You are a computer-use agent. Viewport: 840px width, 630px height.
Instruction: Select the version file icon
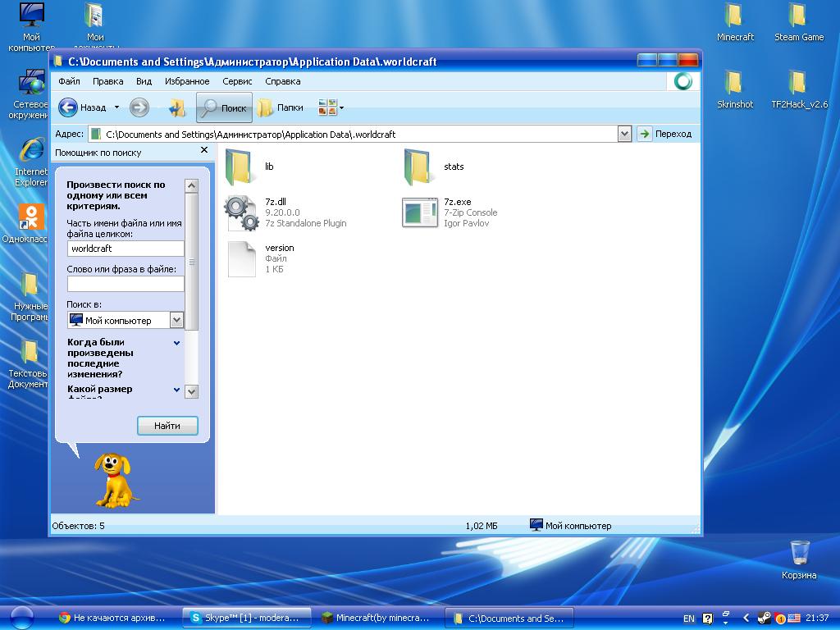click(242, 258)
